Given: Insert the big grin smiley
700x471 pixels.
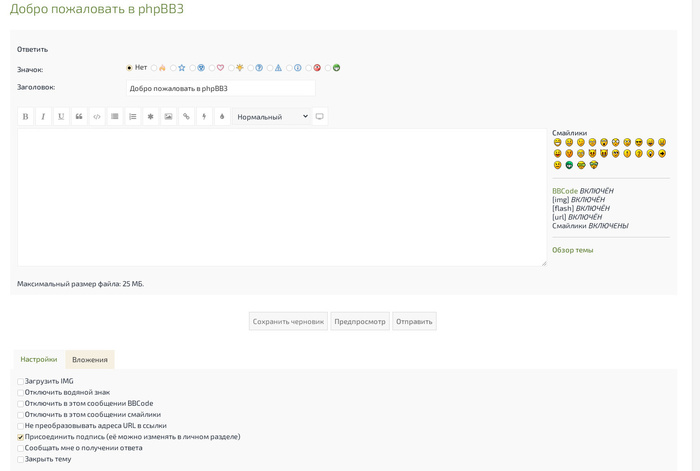Looking at the screenshot, I should [x=558, y=142].
